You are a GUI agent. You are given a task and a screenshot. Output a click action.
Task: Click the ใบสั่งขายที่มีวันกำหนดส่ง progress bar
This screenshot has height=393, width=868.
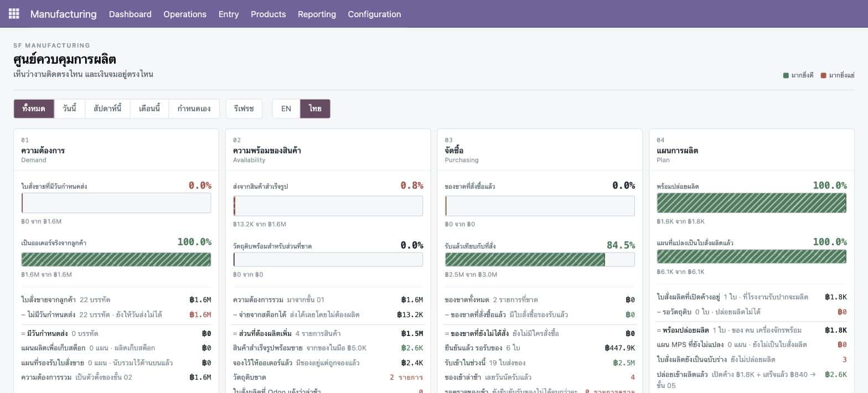point(116,203)
